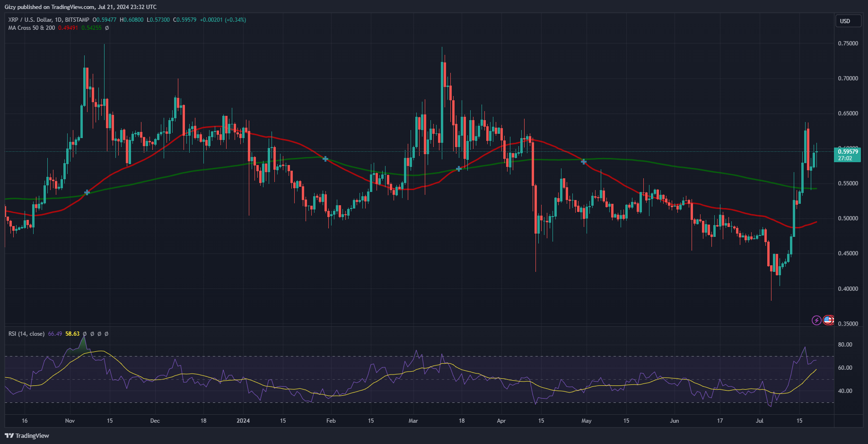Click the 0.35000 price axis label
Viewport: 868px width, 444px height.
click(x=848, y=324)
